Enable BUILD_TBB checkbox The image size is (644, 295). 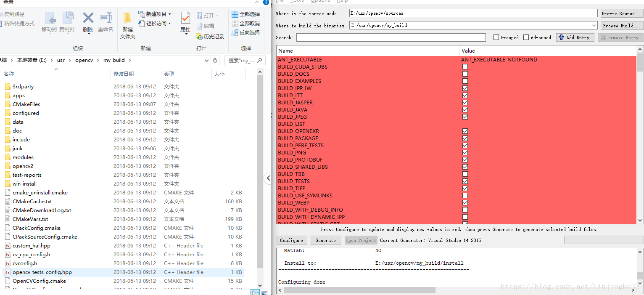pyautogui.click(x=465, y=174)
